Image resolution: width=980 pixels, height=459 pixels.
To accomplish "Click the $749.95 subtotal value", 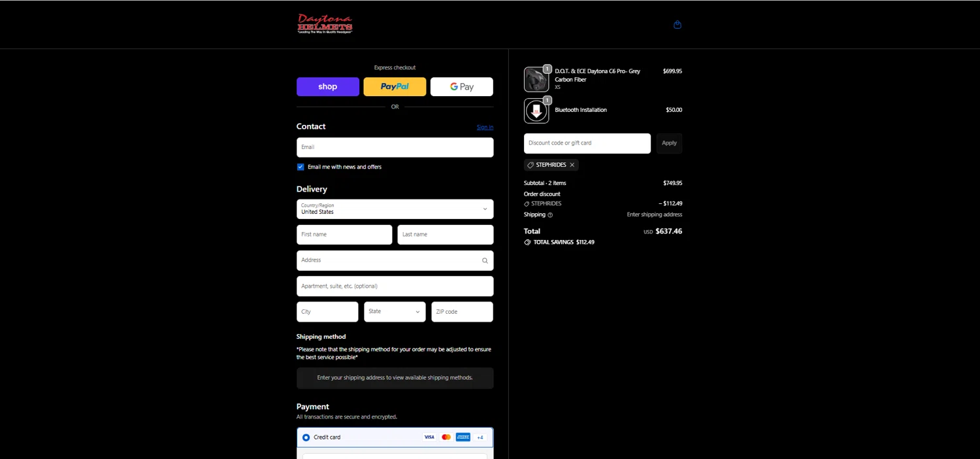I will click(672, 183).
